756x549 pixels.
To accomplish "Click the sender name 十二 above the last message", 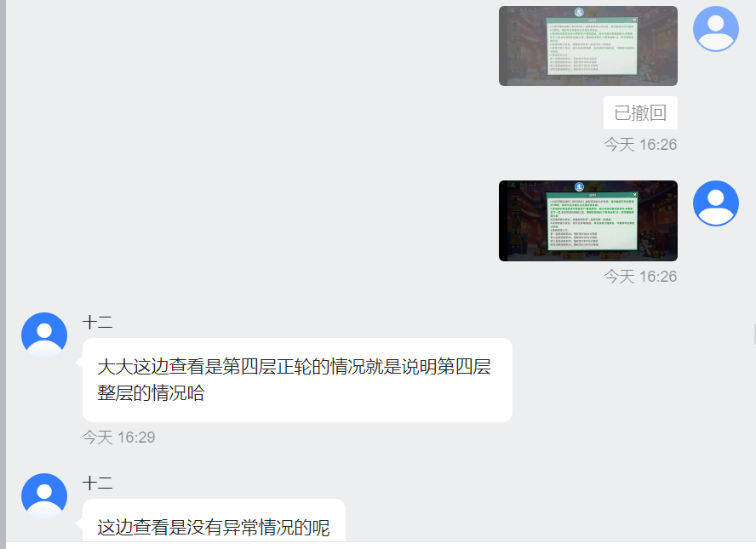I will click(98, 483).
